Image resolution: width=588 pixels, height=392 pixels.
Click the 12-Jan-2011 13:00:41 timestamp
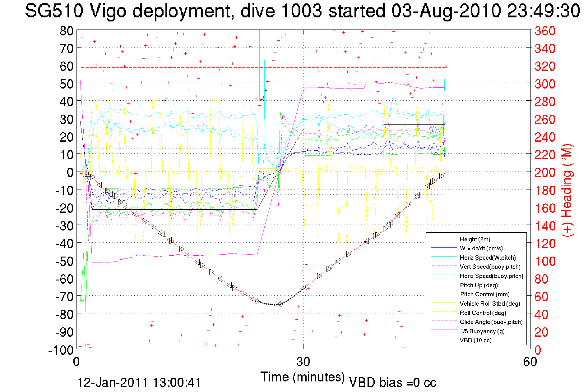(x=139, y=383)
